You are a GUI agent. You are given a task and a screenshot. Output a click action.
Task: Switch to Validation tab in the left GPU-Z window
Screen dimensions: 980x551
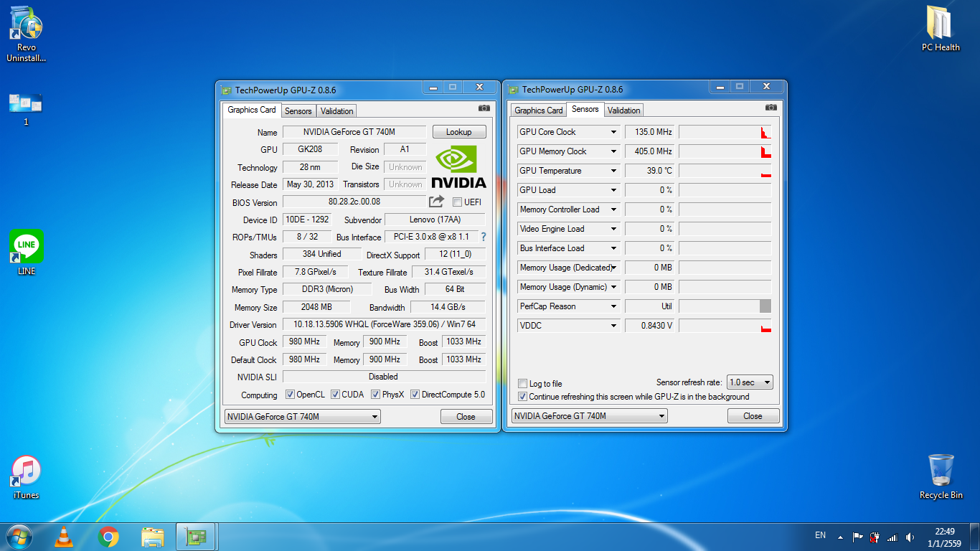pyautogui.click(x=336, y=111)
